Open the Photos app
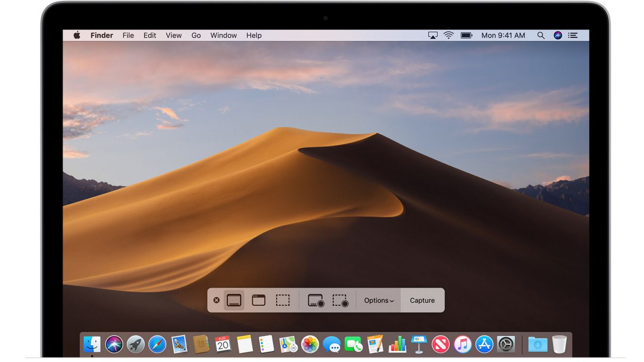644x362 pixels. click(x=310, y=345)
